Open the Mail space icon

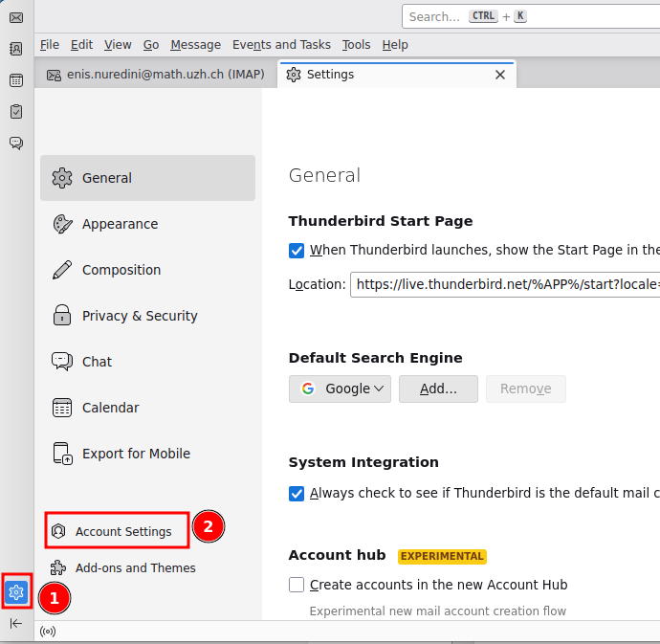point(16,17)
